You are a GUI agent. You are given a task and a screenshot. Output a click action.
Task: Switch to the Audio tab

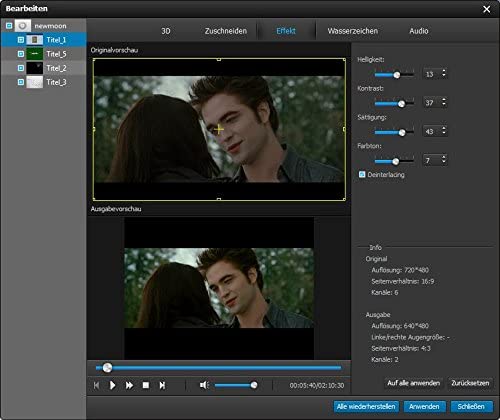click(419, 31)
